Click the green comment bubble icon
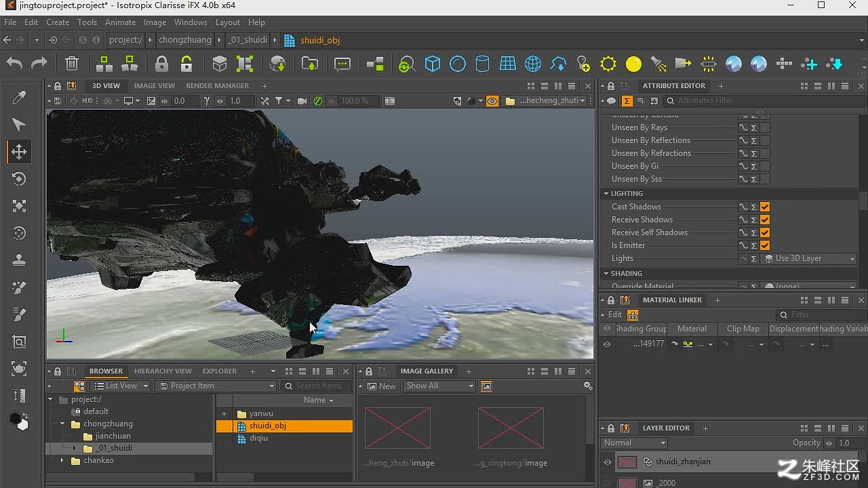868x488 pixels. 342,64
